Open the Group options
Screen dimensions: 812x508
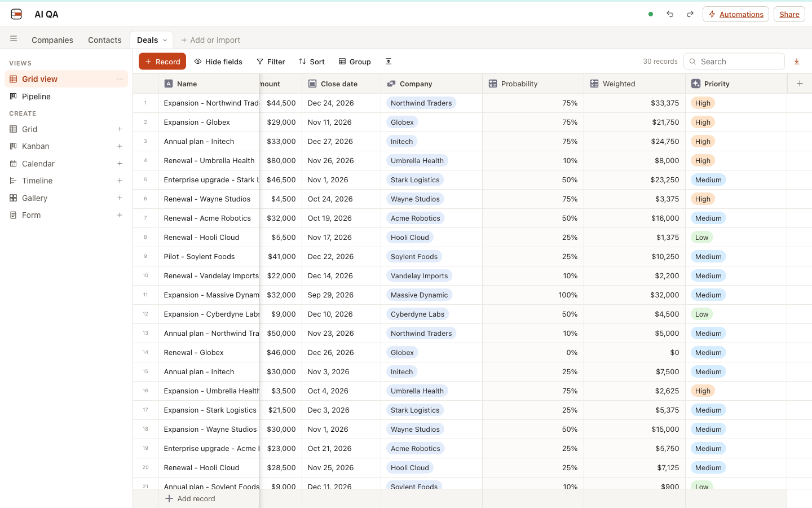point(355,62)
